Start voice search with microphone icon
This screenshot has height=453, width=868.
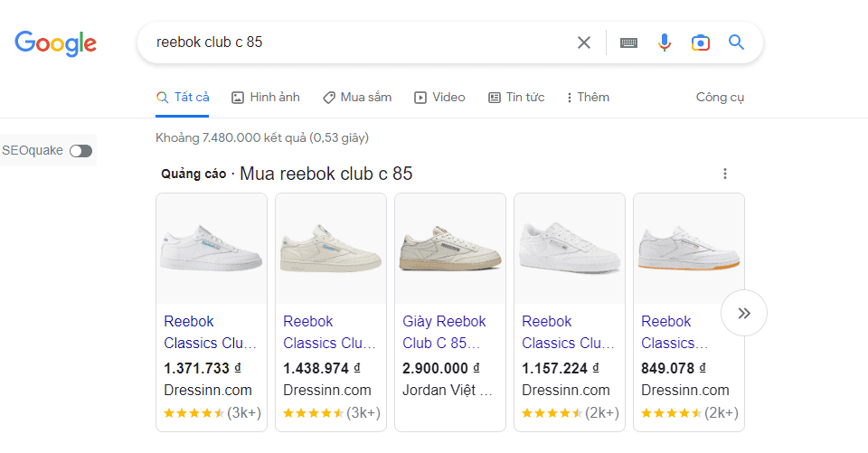coord(665,42)
